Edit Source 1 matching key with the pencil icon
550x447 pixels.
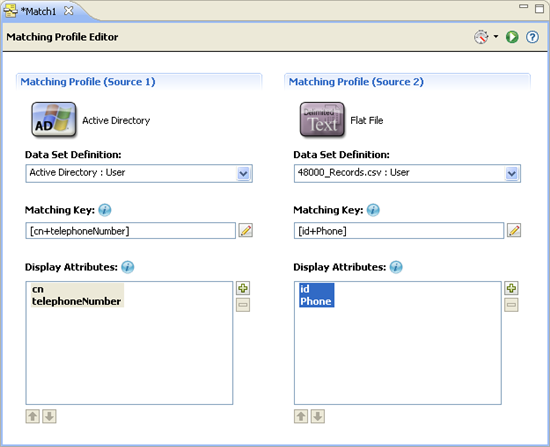(x=246, y=231)
